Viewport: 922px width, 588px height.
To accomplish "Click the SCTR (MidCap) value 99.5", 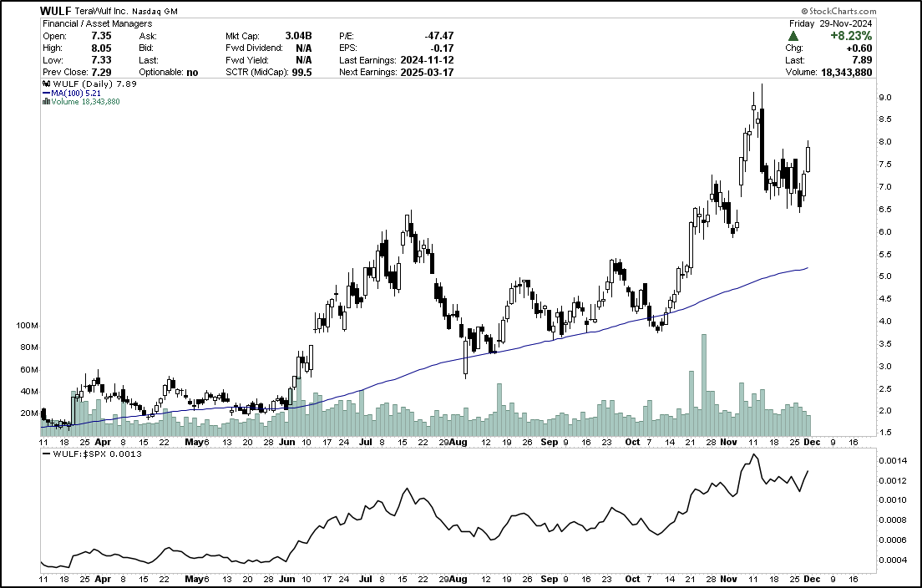I will point(301,73).
